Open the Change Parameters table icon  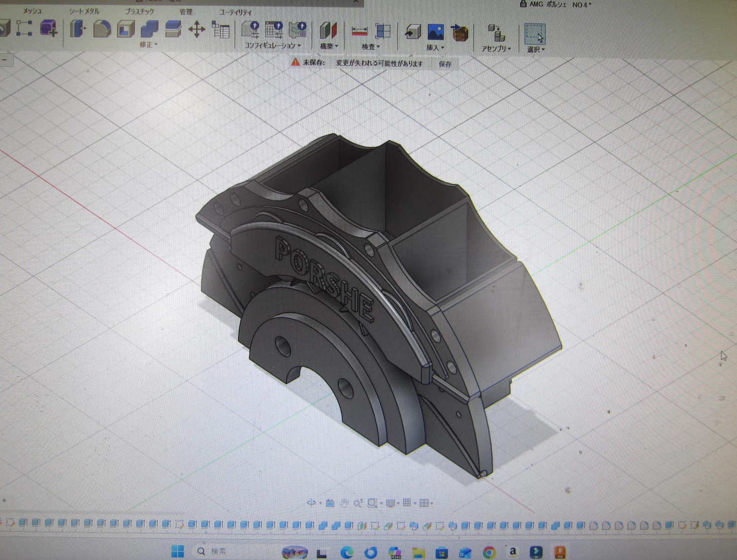click(221, 30)
